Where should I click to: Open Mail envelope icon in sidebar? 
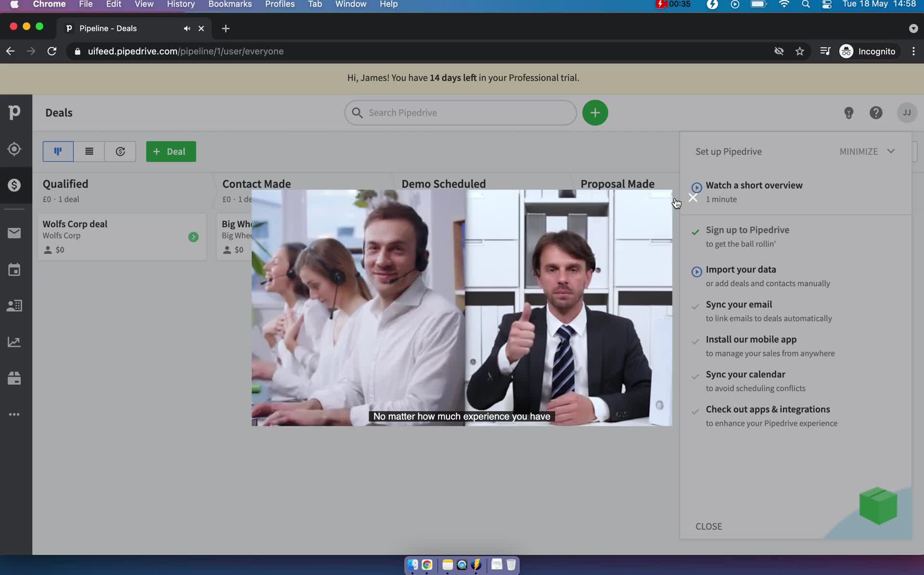(x=14, y=233)
